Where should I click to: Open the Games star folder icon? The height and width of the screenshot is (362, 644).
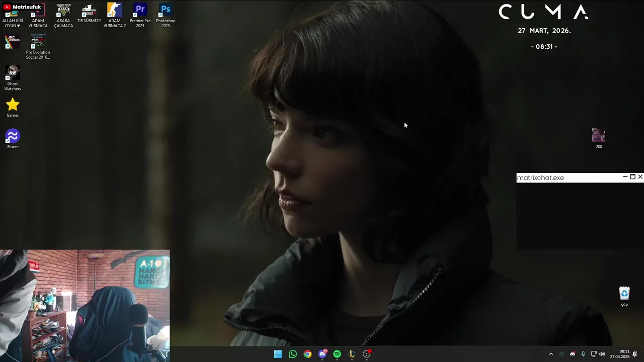pyautogui.click(x=13, y=108)
